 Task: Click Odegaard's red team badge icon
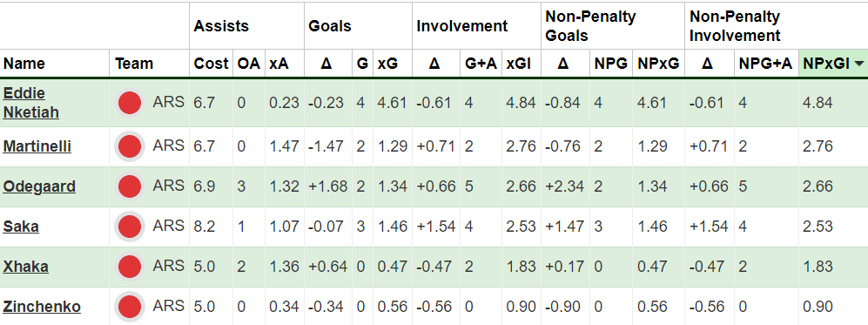(130, 186)
